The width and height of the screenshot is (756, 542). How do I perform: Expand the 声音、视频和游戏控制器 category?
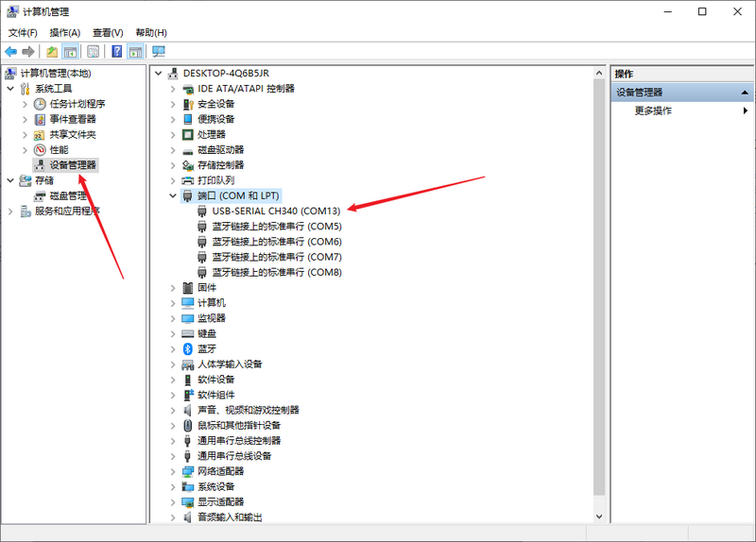[x=173, y=410]
